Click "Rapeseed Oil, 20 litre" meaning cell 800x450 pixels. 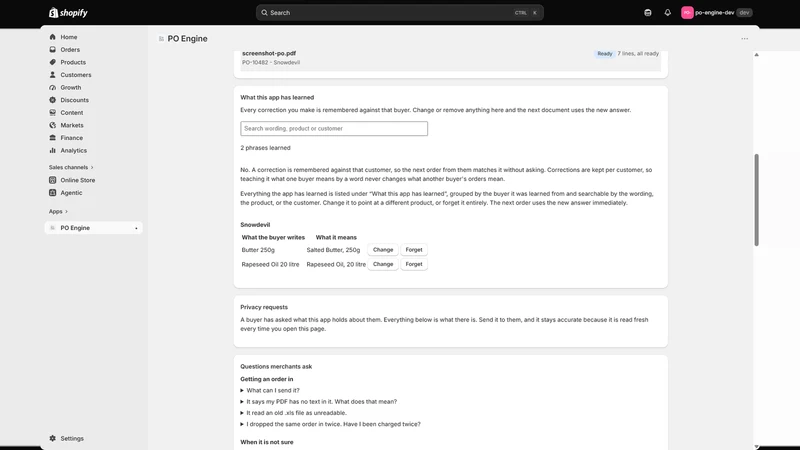(x=336, y=264)
